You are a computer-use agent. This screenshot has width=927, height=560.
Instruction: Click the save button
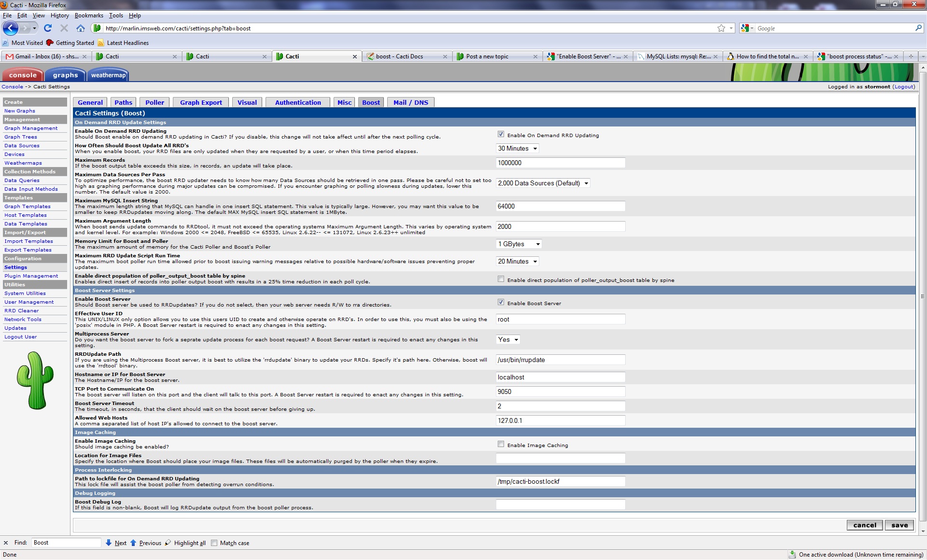(899, 525)
